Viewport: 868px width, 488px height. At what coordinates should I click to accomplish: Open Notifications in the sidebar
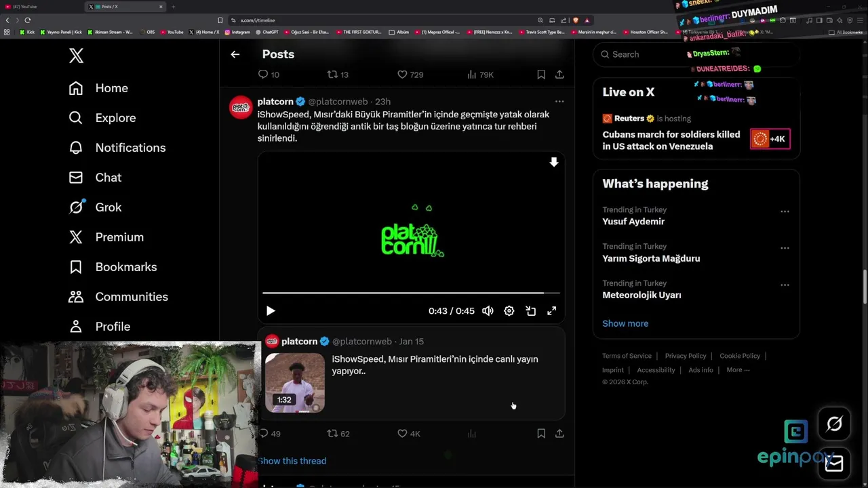click(x=117, y=148)
